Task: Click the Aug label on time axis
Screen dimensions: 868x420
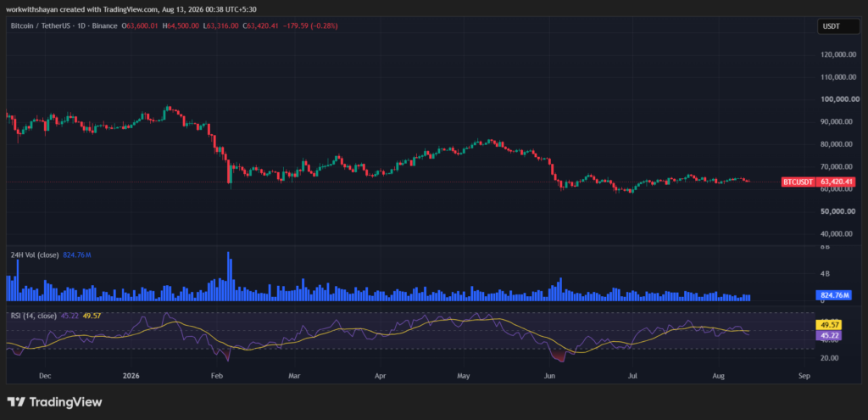Action: pos(718,376)
